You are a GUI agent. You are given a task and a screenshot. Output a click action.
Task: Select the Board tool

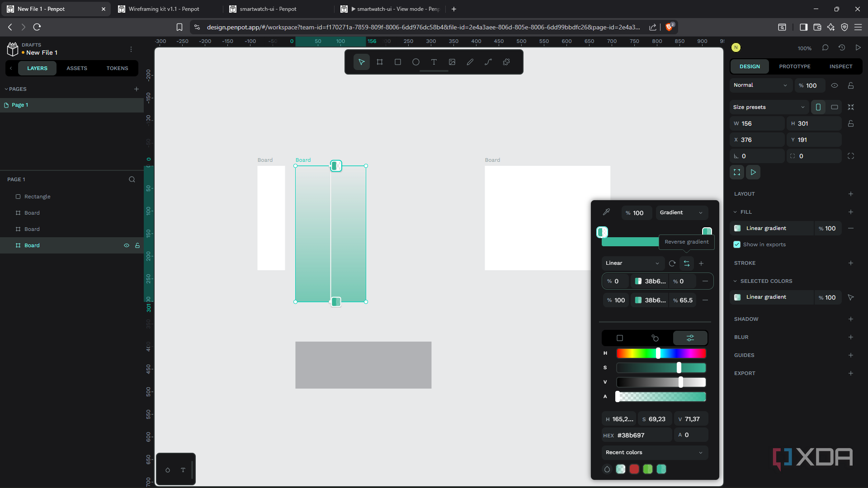380,62
